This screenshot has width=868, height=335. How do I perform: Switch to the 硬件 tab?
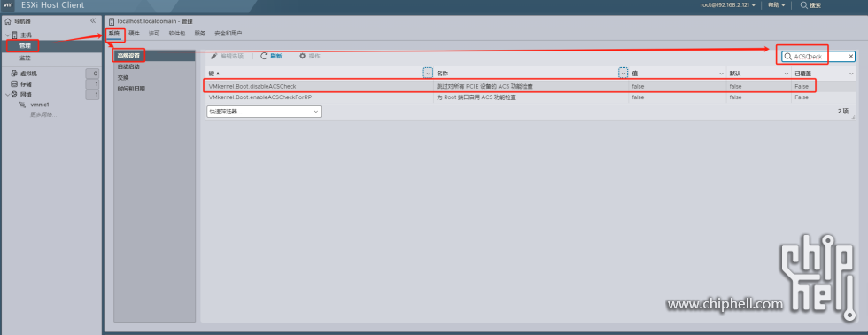click(134, 33)
